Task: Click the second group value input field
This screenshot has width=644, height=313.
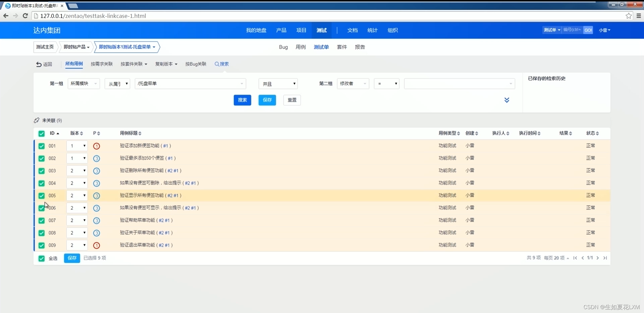Action: tap(459, 84)
